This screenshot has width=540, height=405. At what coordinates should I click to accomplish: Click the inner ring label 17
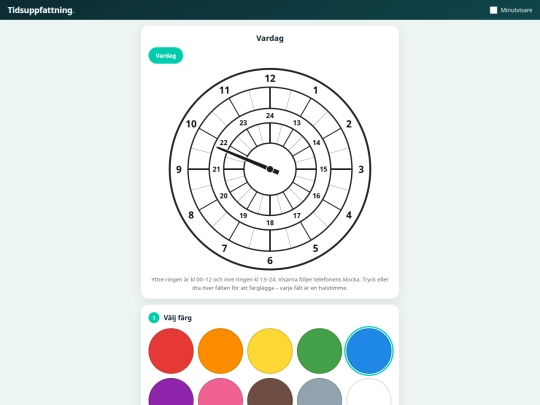297,216
